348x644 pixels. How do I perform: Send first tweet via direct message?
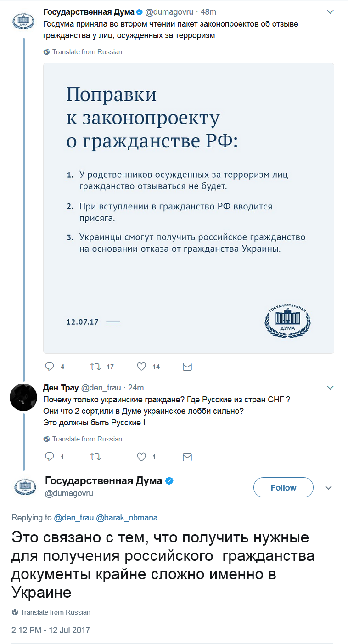click(187, 367)
